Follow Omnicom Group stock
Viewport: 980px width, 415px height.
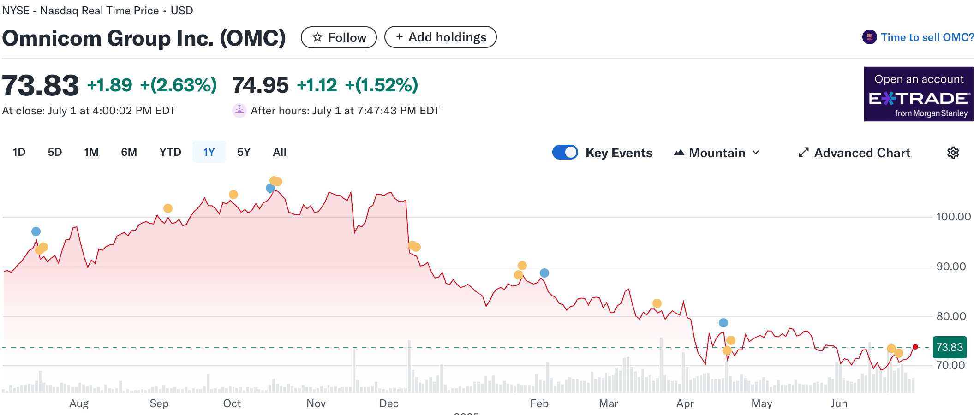click(x=339, y=37)
